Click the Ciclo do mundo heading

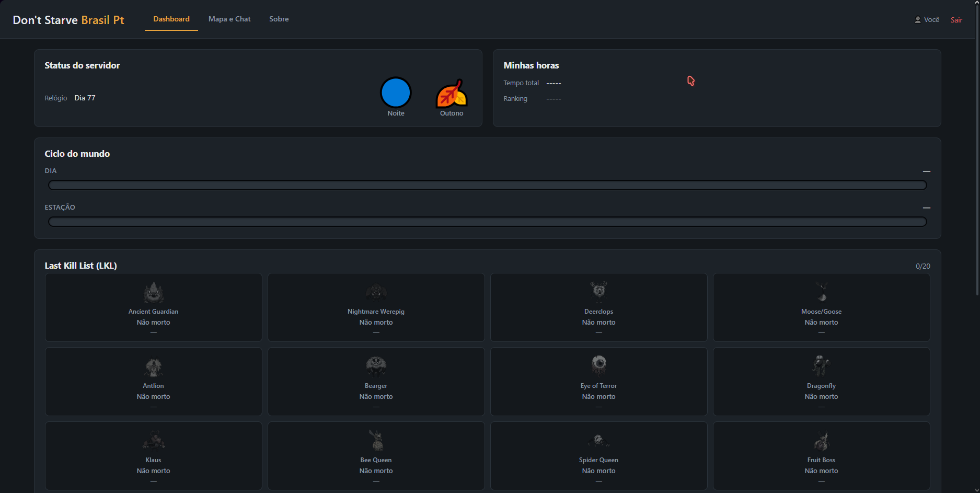coord(77,154)
